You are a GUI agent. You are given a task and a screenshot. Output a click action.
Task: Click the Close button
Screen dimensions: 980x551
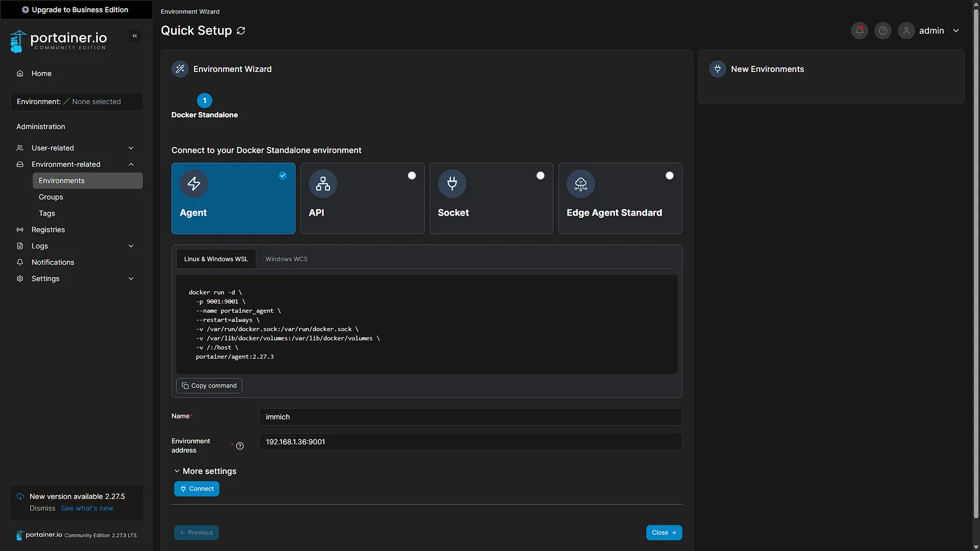tap(664, 533)
